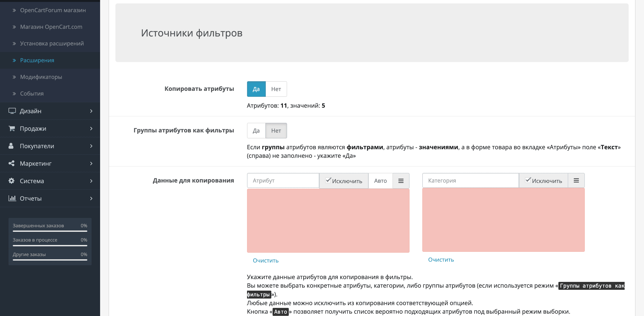Click the Авто button for attributes
The height and width of the screenshot is (316, 644).
[x=380, y=181]
